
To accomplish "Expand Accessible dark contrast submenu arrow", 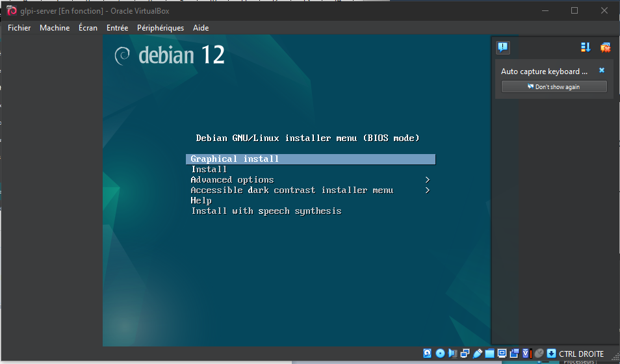I will (x=428, y=190).
